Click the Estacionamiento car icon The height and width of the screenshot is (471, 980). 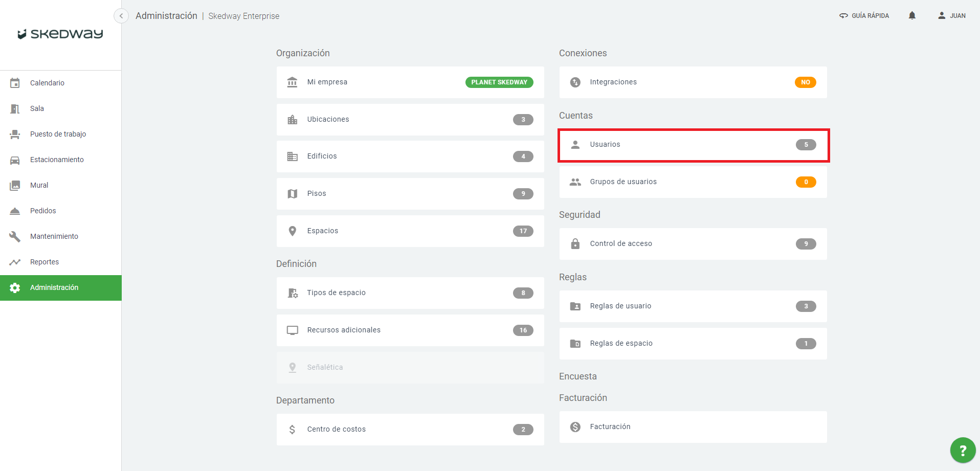click(15, 160)
